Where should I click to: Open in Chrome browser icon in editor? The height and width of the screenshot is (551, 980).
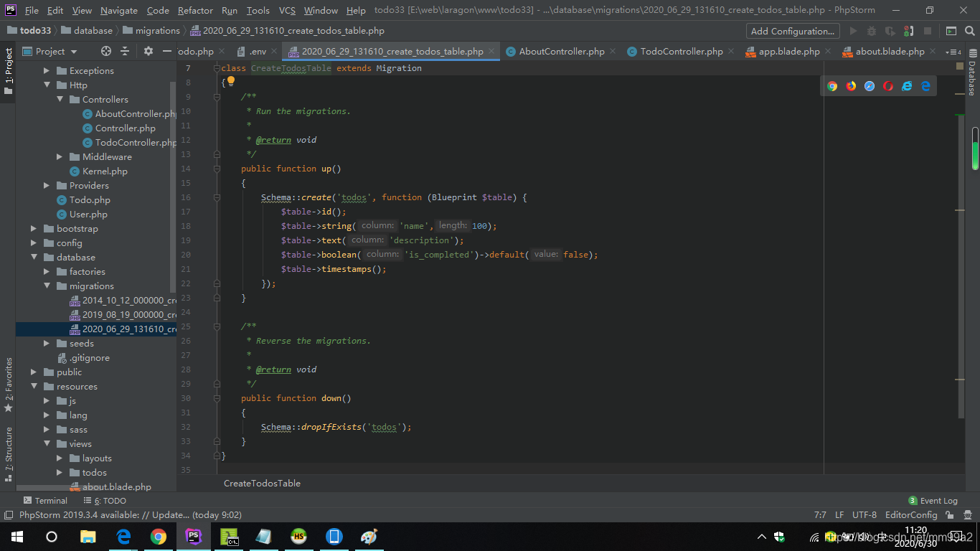coord(832,86)
